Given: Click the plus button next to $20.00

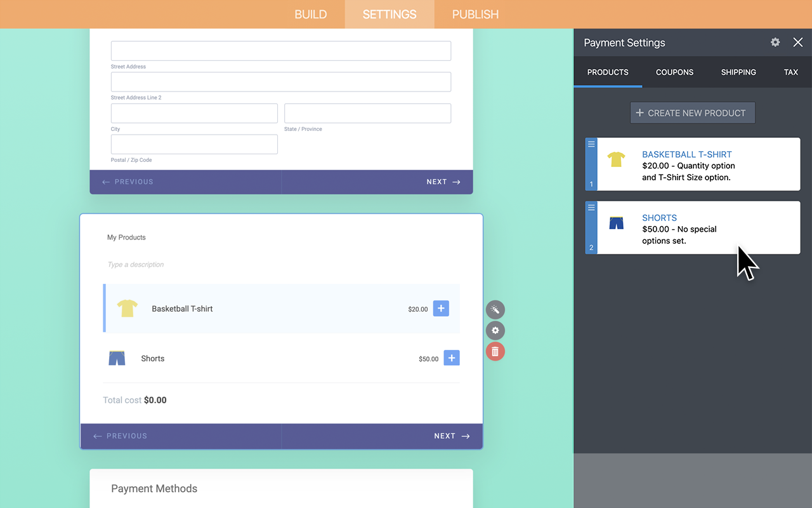Looking at the screenshot, I should pos(441,308).
